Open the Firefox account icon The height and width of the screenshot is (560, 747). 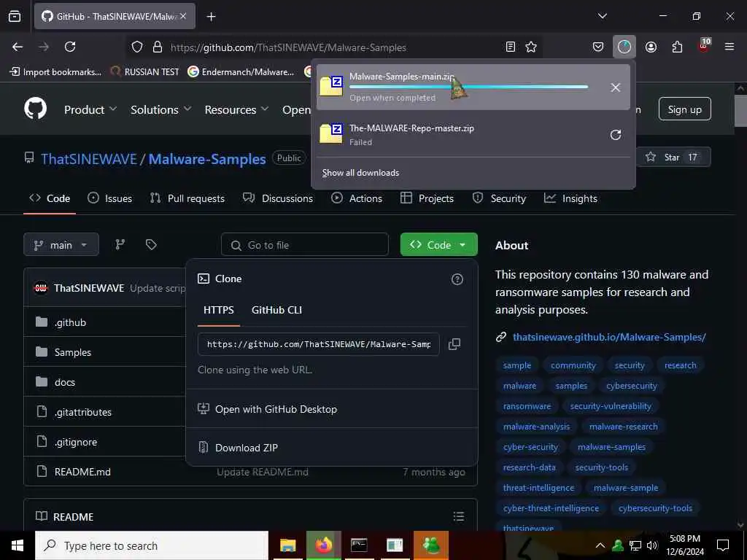tap(651, 47)
